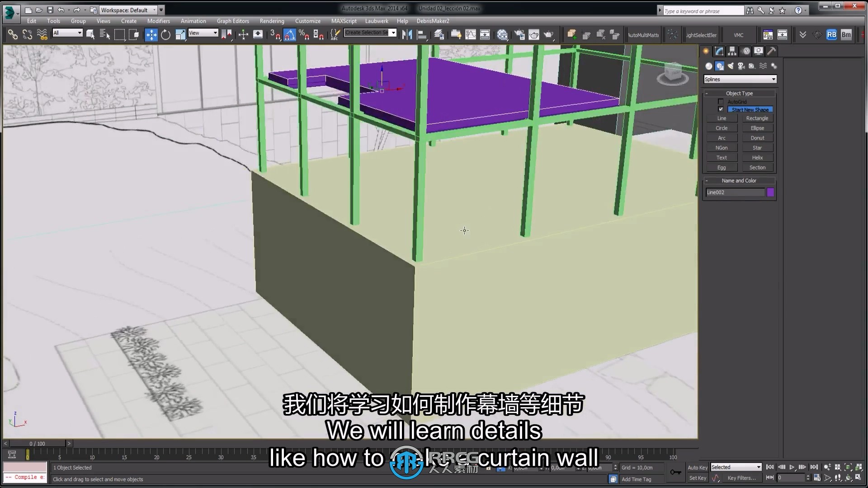
Task: Select the Helix spline tool
Action: click(757, 157)
